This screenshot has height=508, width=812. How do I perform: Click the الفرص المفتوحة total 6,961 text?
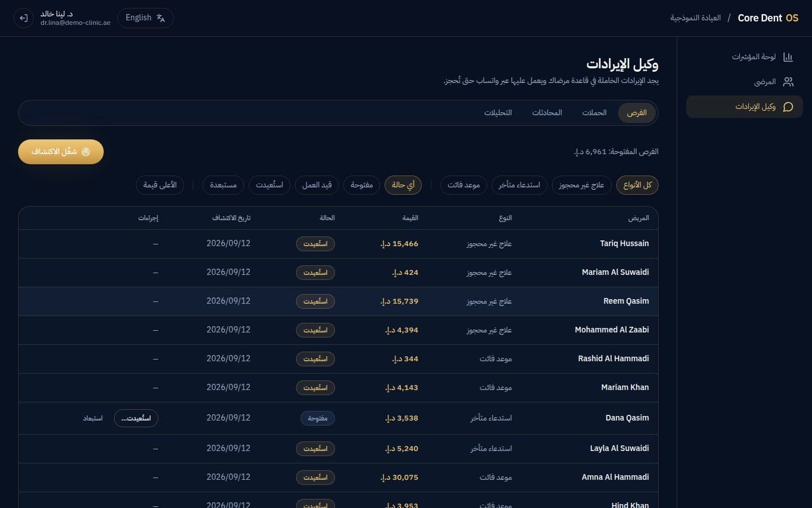(616, 152)
